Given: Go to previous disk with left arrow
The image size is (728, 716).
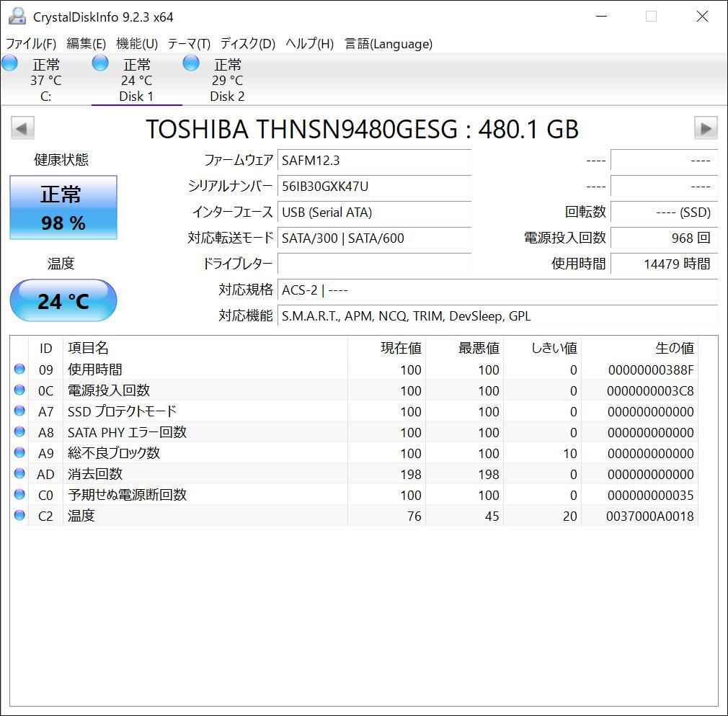Looking at the screenshot, I should point(22,128).
